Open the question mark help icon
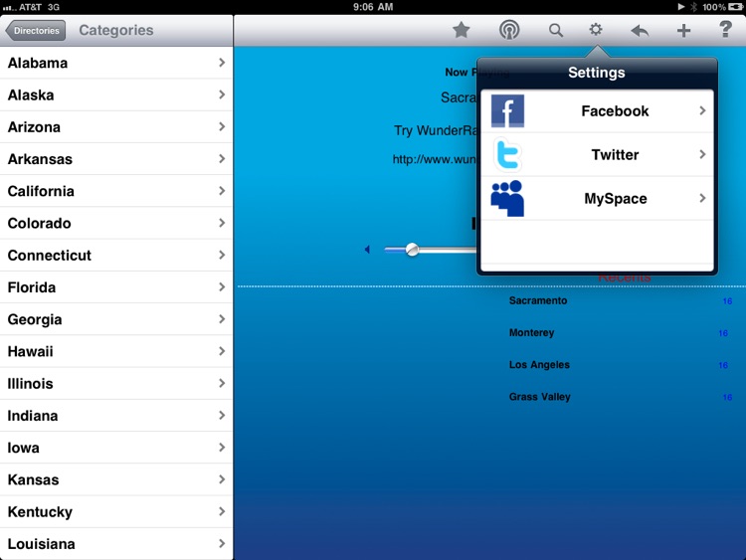746x560 pixels. tap(725, 30)
